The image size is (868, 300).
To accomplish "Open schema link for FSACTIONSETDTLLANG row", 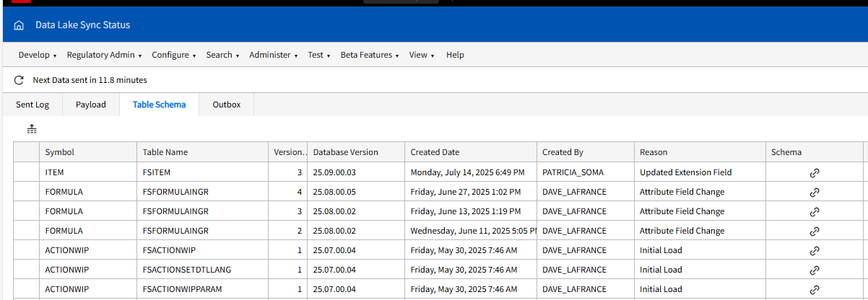I will point(814,270).
